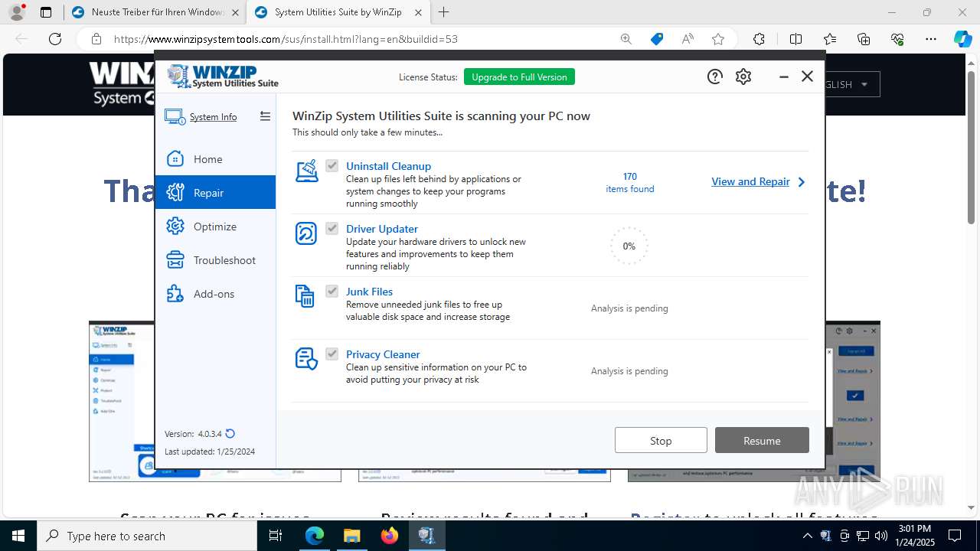Expand View and Repair chevron arrow
The height and width of the screenshot is (551, 980).
click(x=802, y=182)
